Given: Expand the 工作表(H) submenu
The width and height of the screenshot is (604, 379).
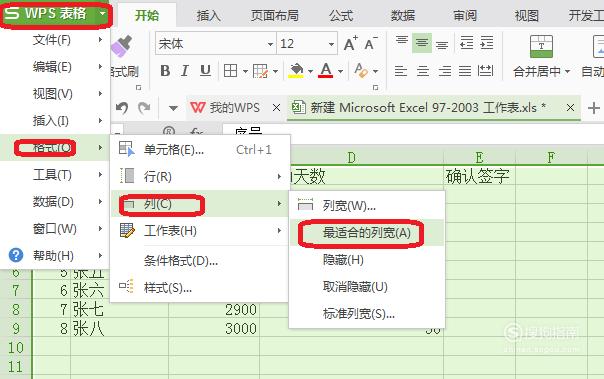Looking at the screenshot, I should click(200, 231).
